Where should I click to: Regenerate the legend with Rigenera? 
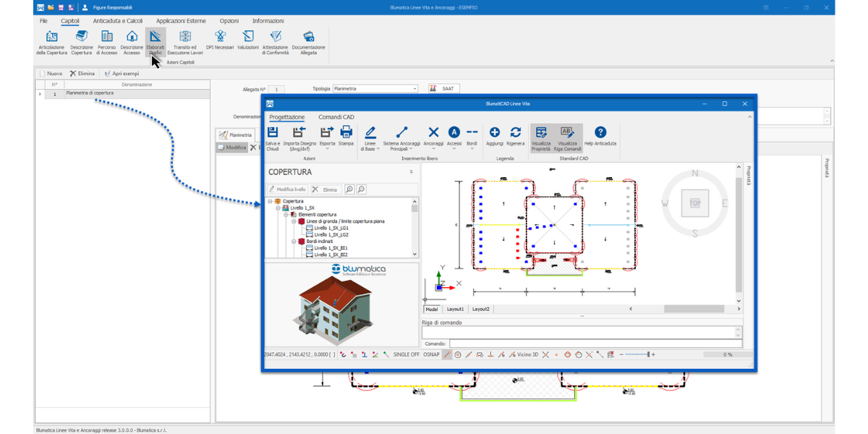516,136
